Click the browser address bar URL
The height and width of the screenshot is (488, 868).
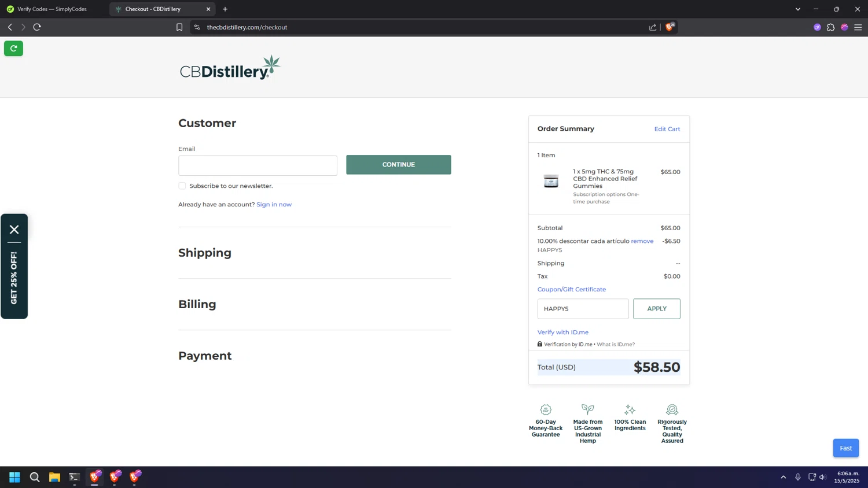coord(247,27)
